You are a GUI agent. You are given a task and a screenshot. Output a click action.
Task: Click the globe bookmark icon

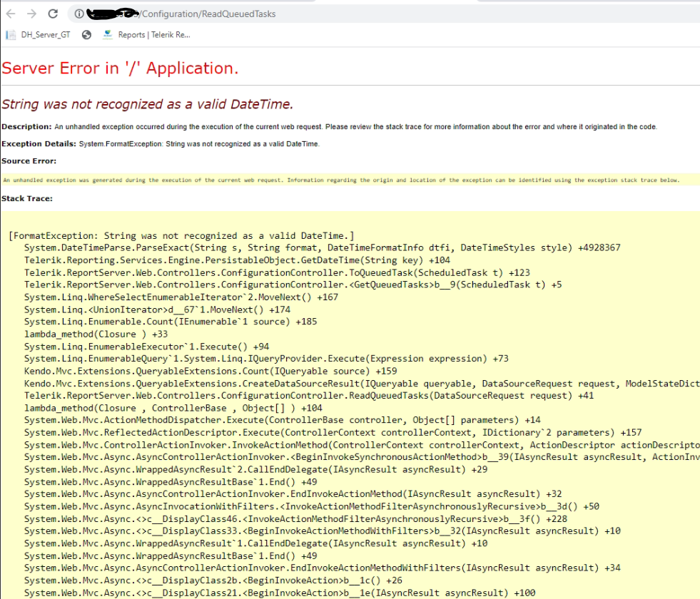pyautogui.click(x=87, y=34)
